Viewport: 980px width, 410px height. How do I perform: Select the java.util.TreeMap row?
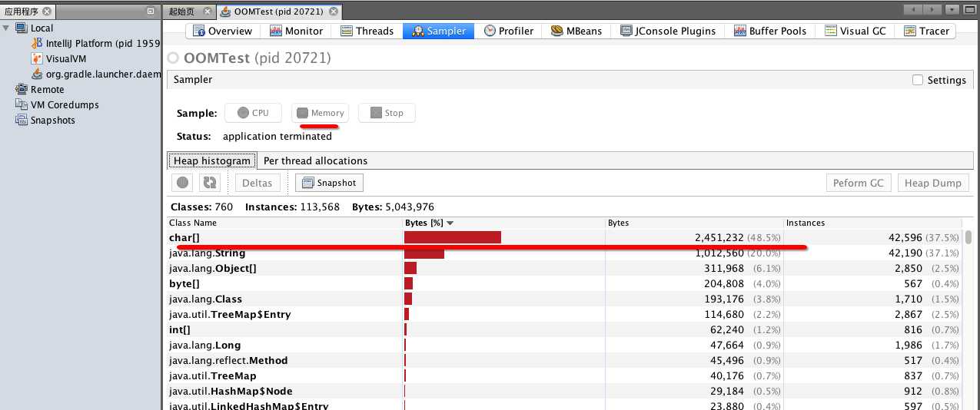pyautogui.click(x=565, y=375)
